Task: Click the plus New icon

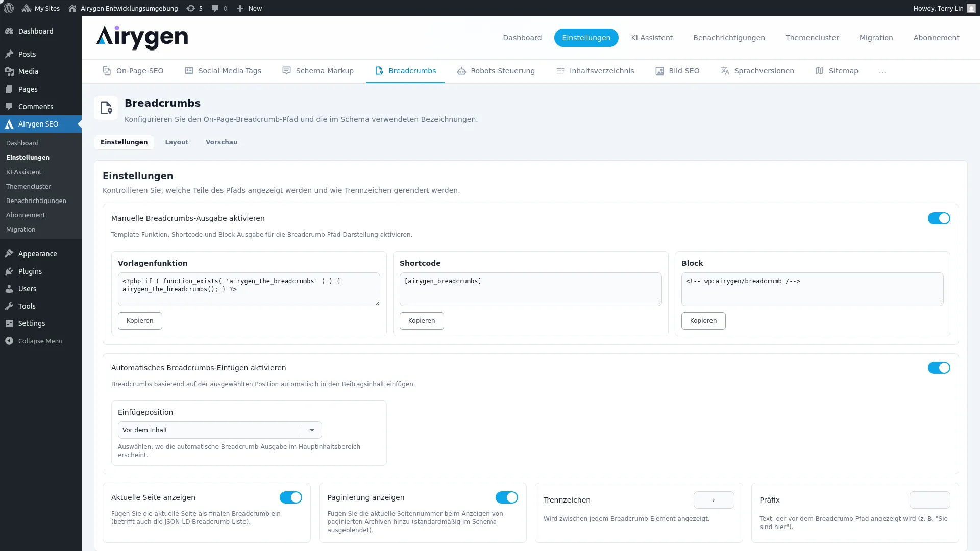Action: [240, 8]
